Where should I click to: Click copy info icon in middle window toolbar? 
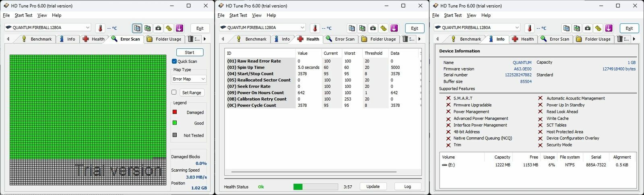tap(352, 28)
